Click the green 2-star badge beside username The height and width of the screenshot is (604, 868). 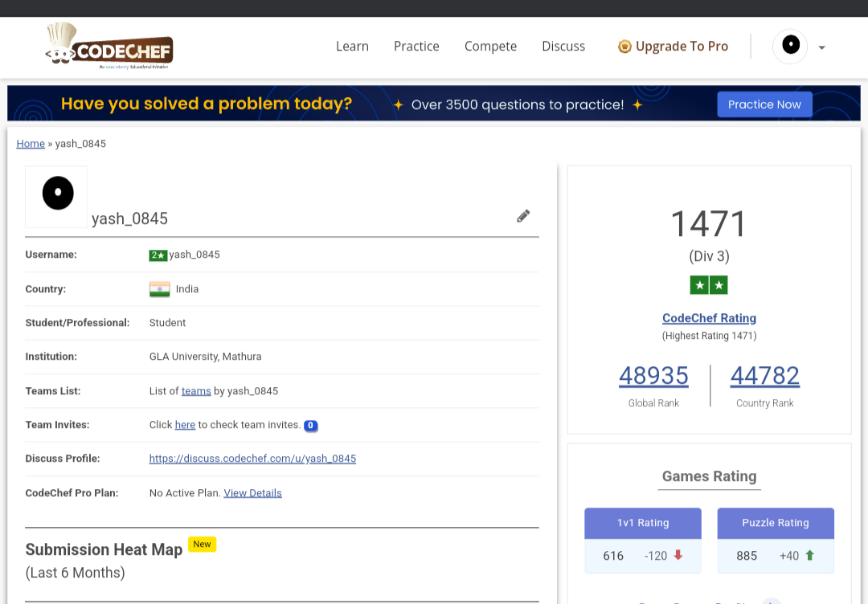[x=158, y=255]
